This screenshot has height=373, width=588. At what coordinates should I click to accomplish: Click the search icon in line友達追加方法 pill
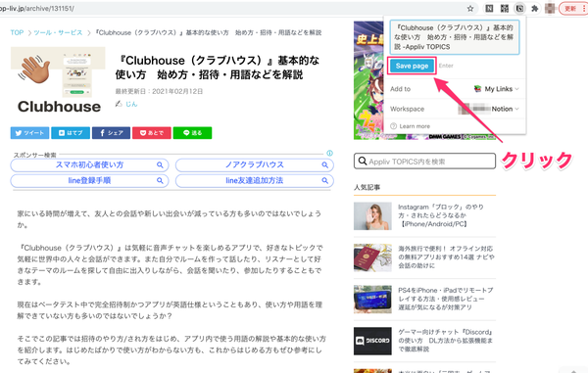[x=325, y=180]
